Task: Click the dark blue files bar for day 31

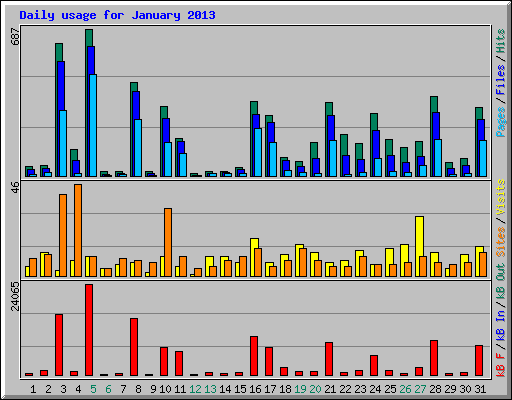Action: (x=480, y=130)
